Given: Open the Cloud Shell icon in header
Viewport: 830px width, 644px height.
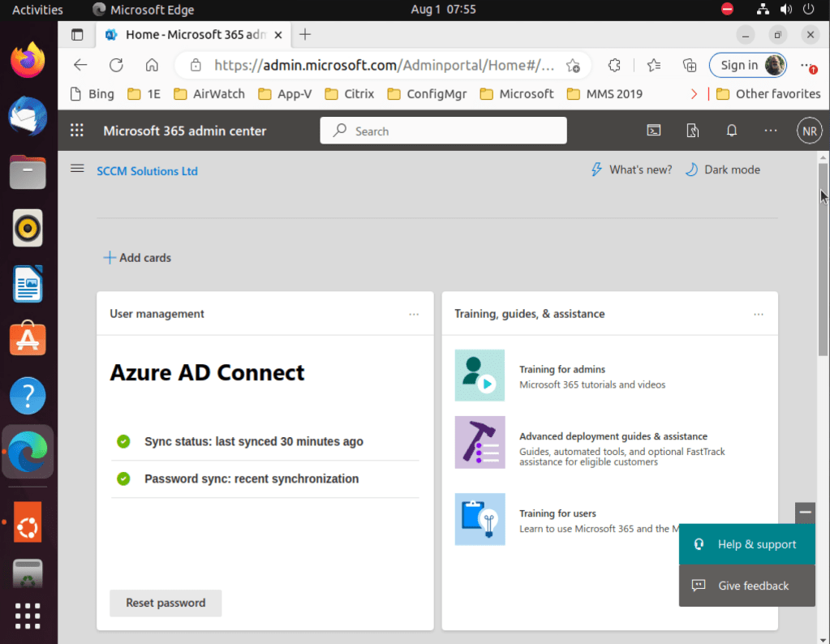Looking at the screenshot, I should (653, 131).
